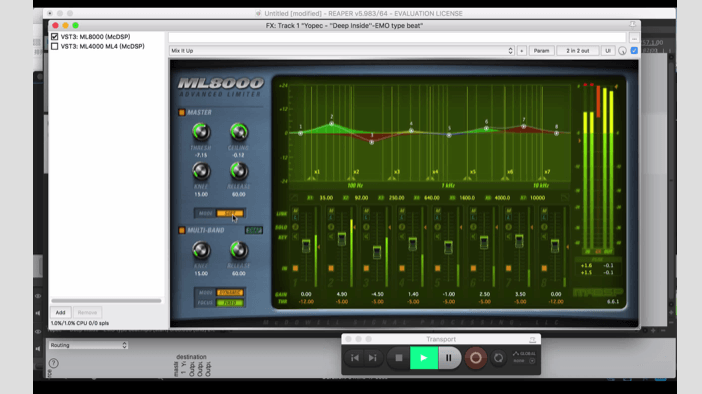Change the Multi-Band MODE Dynamic selector
702x394 pixels.
[x=230, y=292]
